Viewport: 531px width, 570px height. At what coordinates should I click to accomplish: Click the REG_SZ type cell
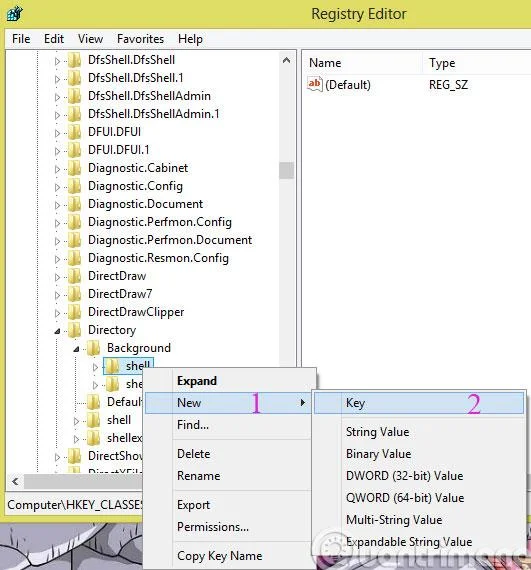(x=448, y=85)
